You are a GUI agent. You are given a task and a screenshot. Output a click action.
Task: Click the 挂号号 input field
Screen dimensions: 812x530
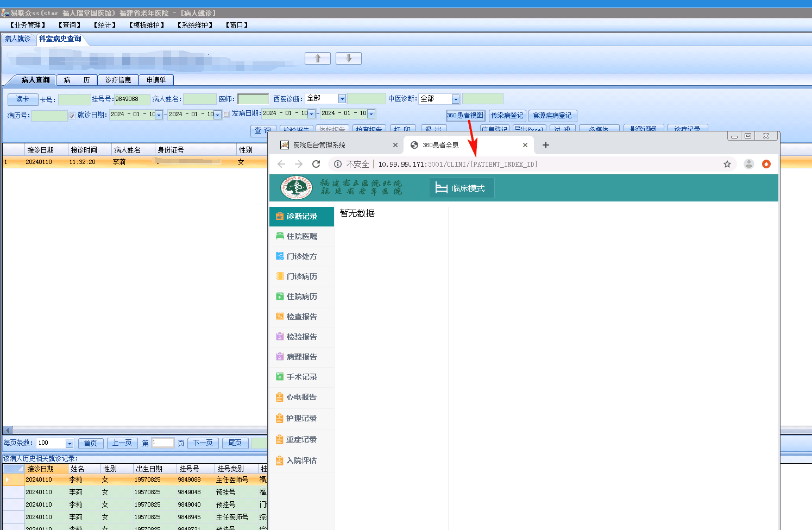coord(132,99)
